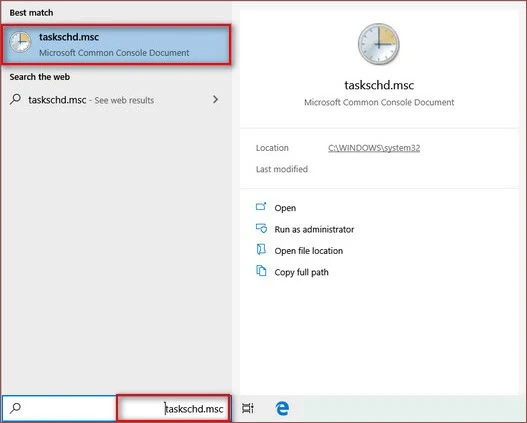Click the taskschd.msc title in the preview pane

click(x=379, y=85)
